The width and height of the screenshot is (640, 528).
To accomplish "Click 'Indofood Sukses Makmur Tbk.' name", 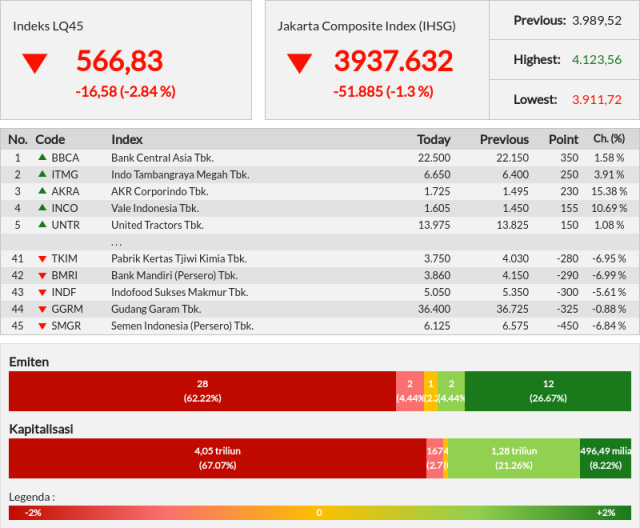I will coord(180,292).
